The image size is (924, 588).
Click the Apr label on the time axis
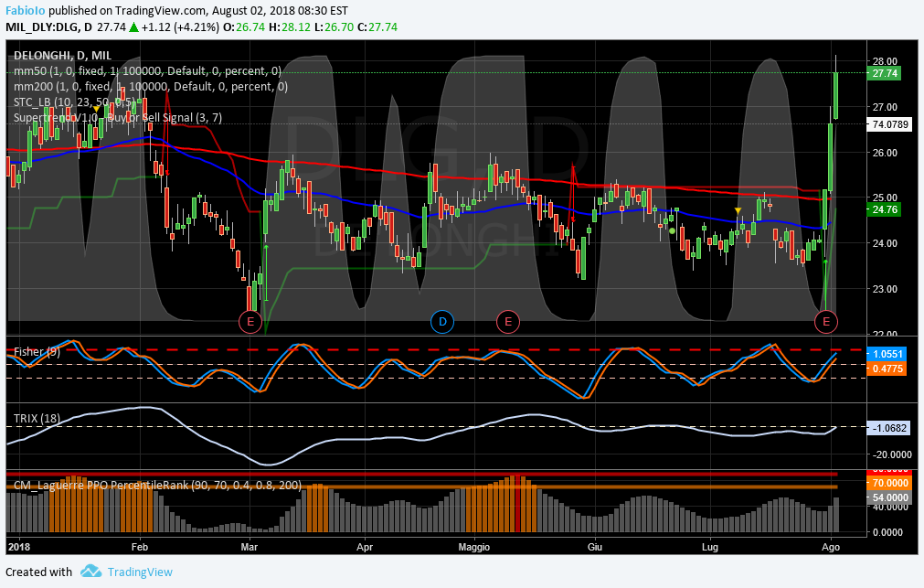pyautogui.click(x=365, y=547)
